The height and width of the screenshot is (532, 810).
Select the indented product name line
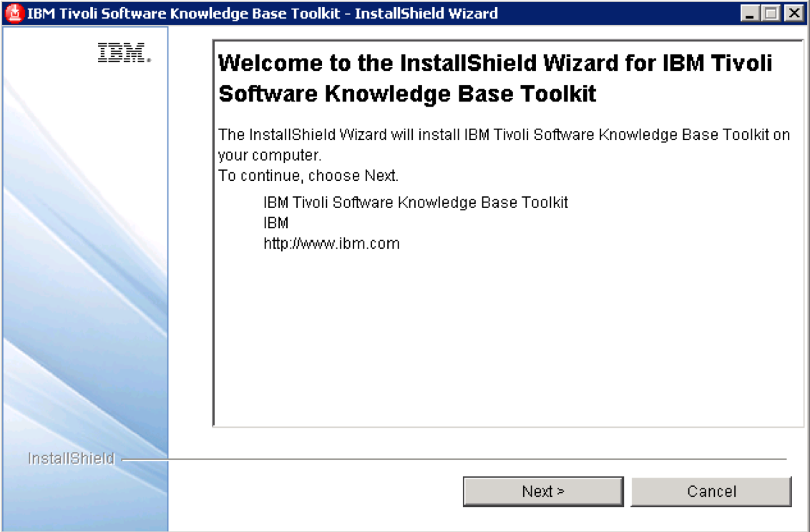coord(416,202)
